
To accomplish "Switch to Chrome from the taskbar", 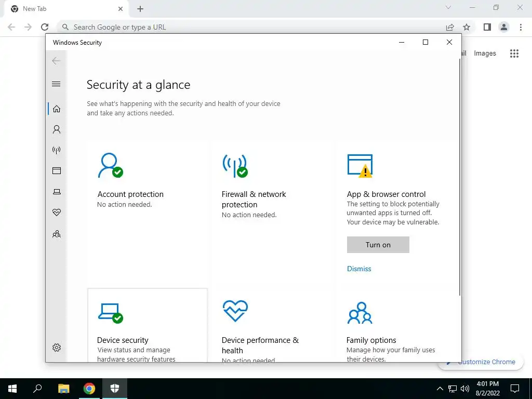I will tap(89, 389).
